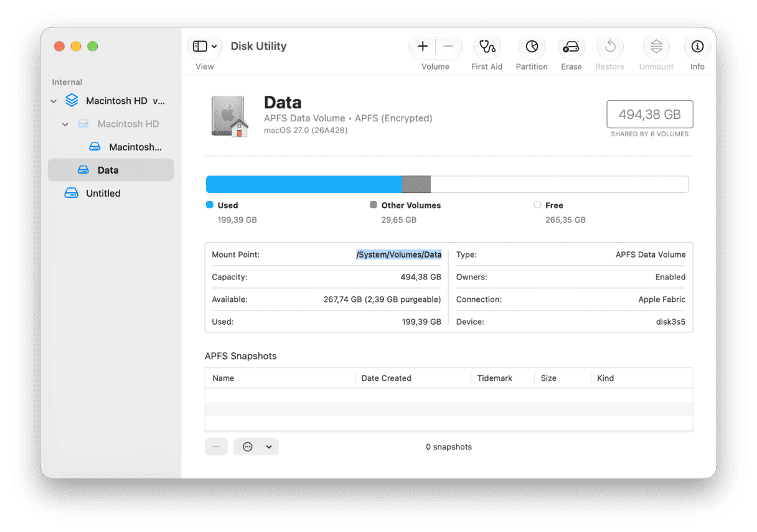
Task: Click the Data volume drive icon with house
Action: pyautogui.click(x=230, y=116)
